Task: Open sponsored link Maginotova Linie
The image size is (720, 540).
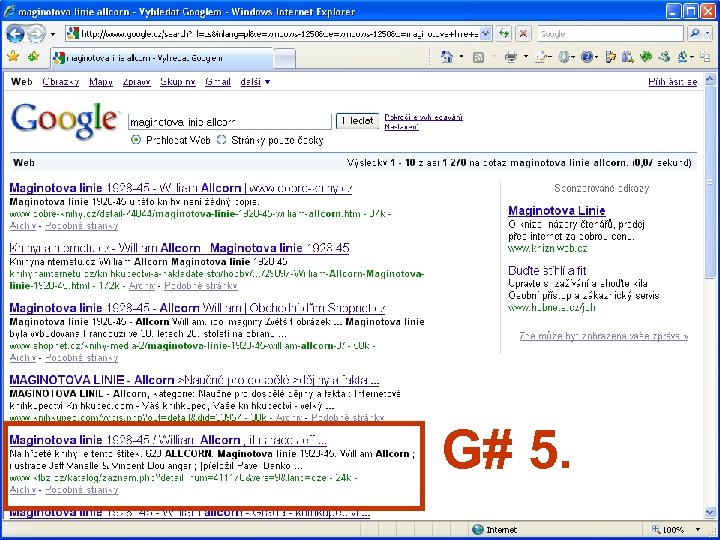Action: coord(557,211)
